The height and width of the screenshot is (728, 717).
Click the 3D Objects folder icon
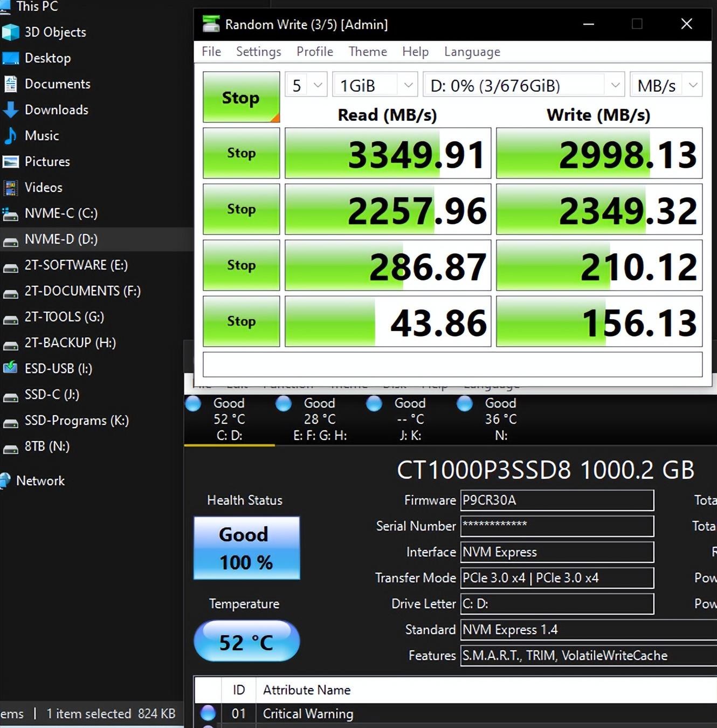11,32
